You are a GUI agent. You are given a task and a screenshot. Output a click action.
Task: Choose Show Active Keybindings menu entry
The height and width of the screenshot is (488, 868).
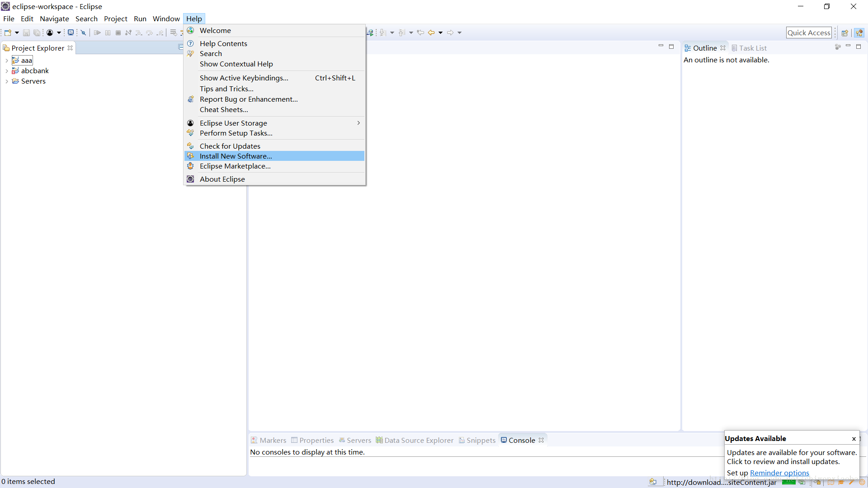click(x=274, y=78)
